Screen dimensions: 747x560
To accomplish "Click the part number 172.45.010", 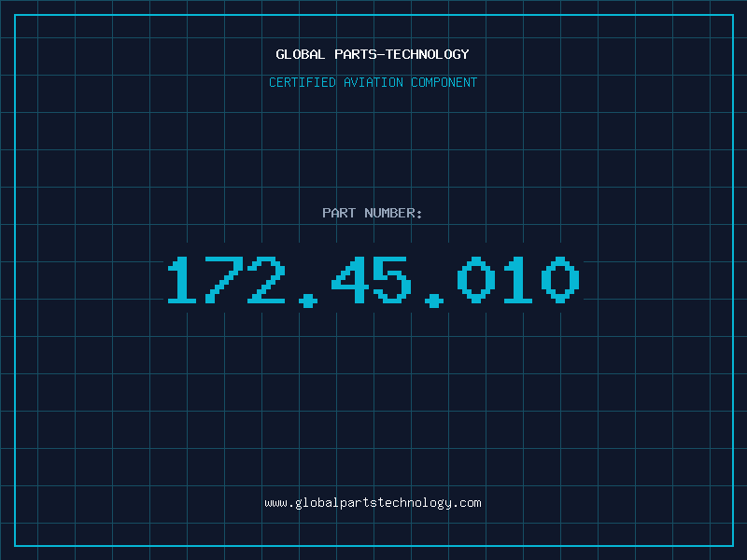I will pyautogui.click(x=373, y=282).
